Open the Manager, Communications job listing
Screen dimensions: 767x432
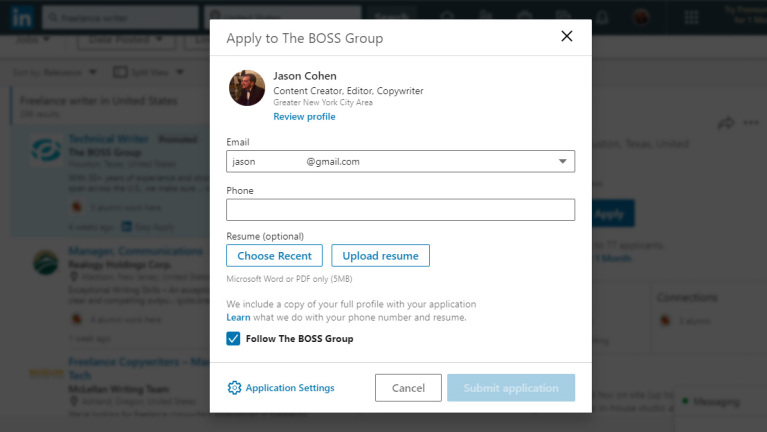tap(135, 251)
